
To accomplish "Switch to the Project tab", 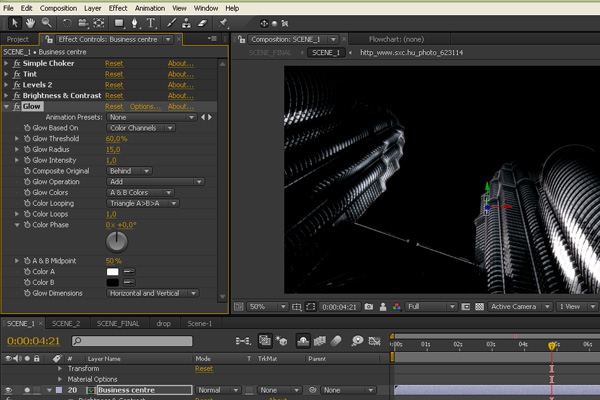I will pyautogui.click(x=18, y=39).
